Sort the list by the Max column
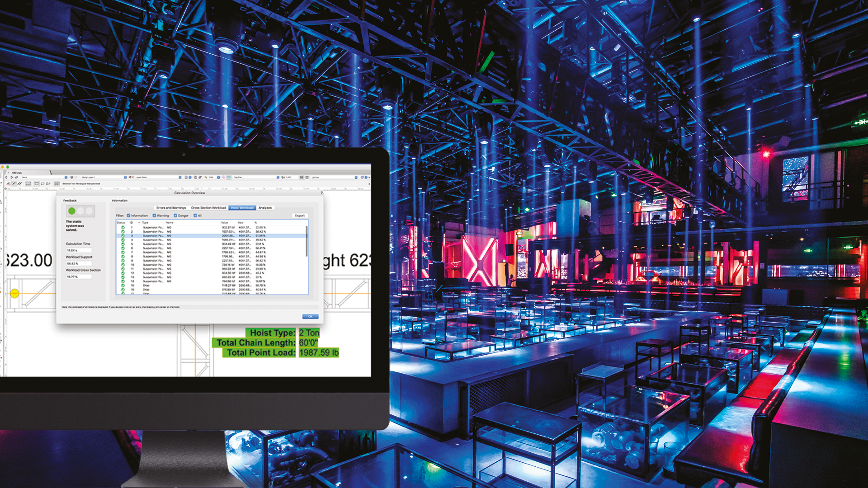Screen dimensions: 868x488 [x=240, y=223]
